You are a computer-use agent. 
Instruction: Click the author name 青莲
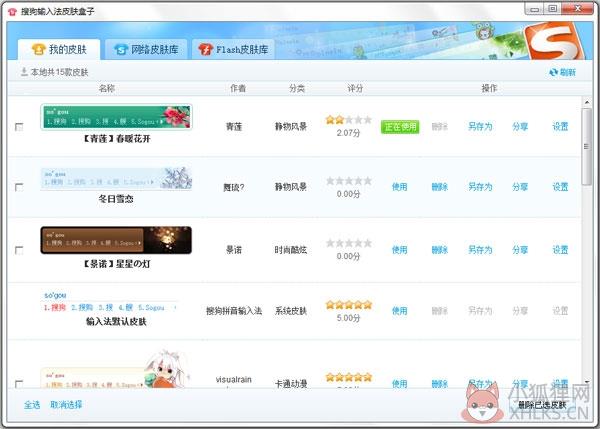pyautogui.click(x=234, y=127)
